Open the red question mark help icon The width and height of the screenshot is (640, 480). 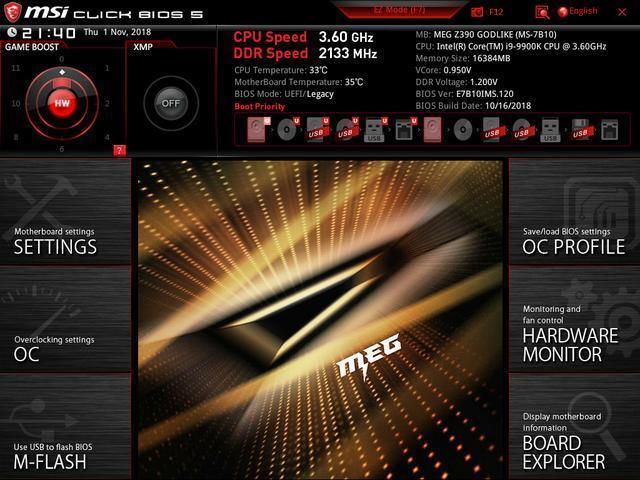tap(120, 150)
